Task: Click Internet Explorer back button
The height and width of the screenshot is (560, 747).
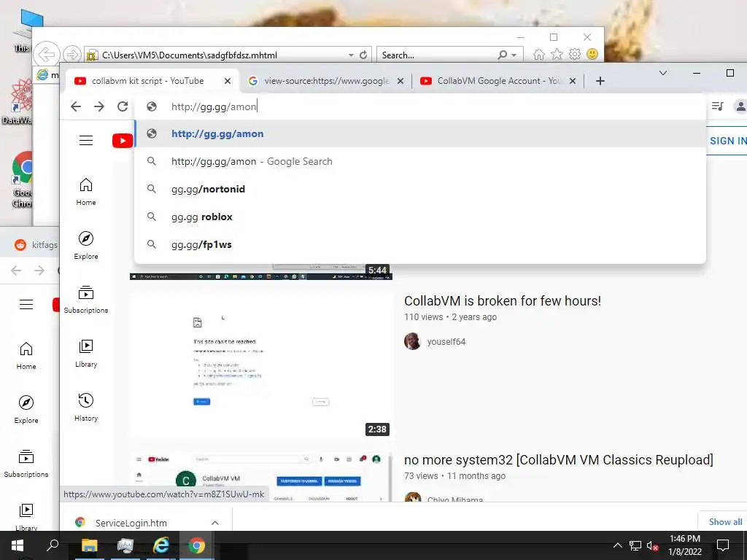Action: [x=46, y=54]
